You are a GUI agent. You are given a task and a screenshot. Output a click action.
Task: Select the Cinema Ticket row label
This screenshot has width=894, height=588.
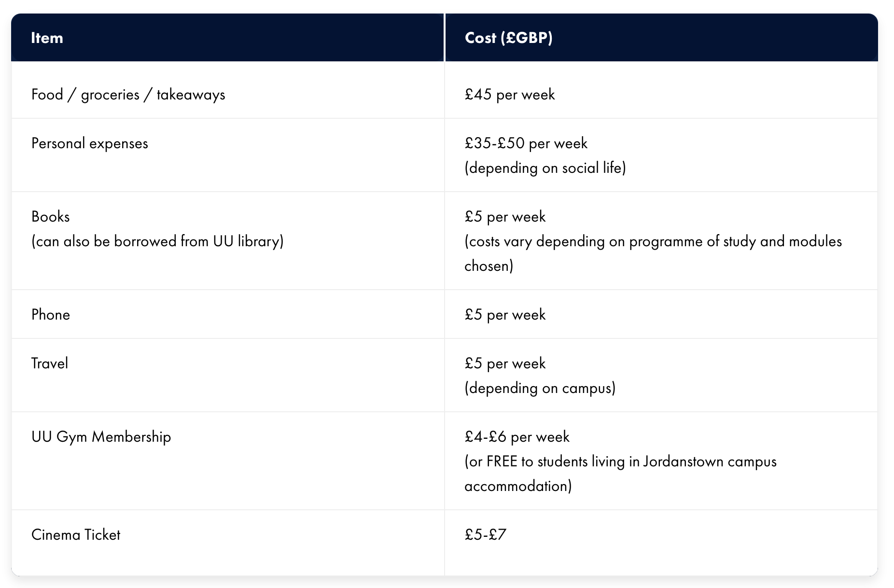[x=75, y=535]
